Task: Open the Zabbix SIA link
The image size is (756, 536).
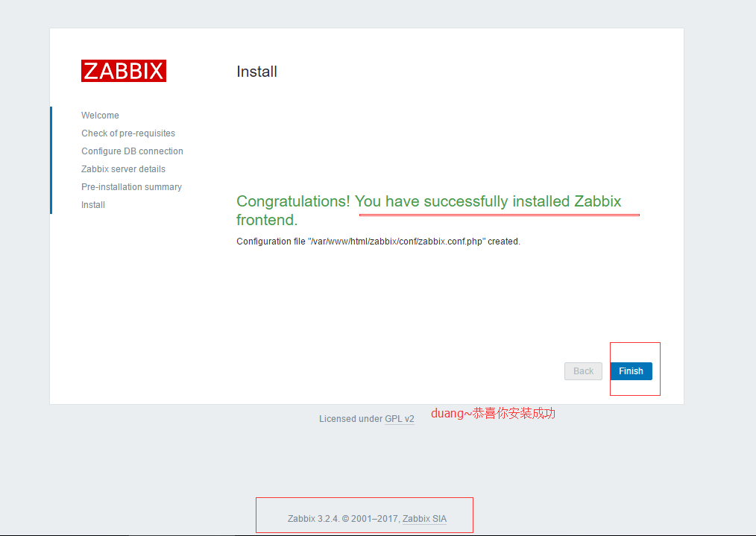Action: pos(424,519)
